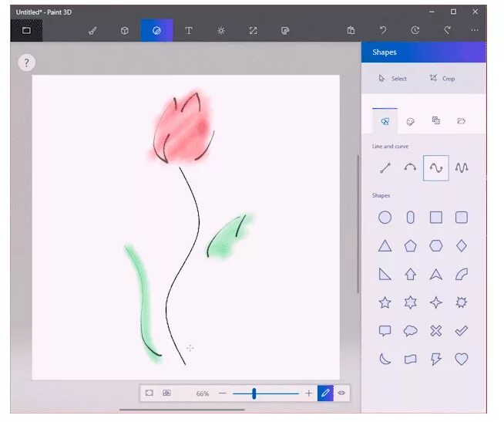Switch to the stickers smiley tab
Image resolution: width=504 pixels, height=422 pixels.
(411, 121)
